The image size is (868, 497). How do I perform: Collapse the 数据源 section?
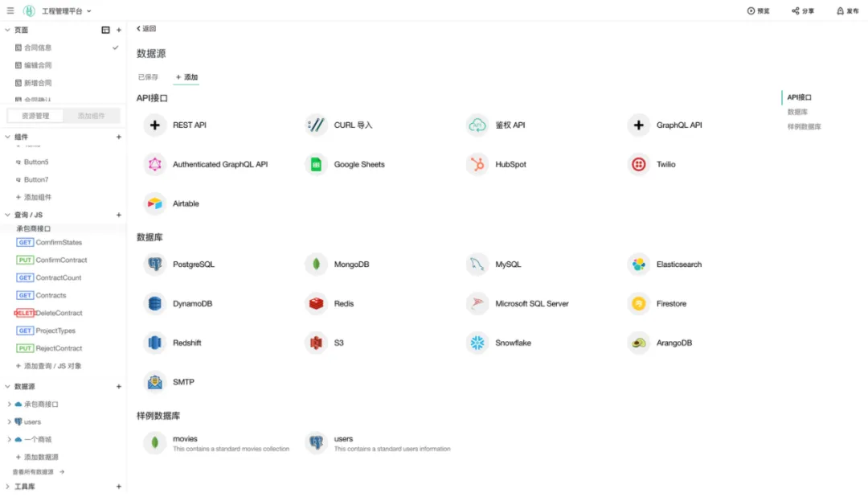tap(8, 387)
